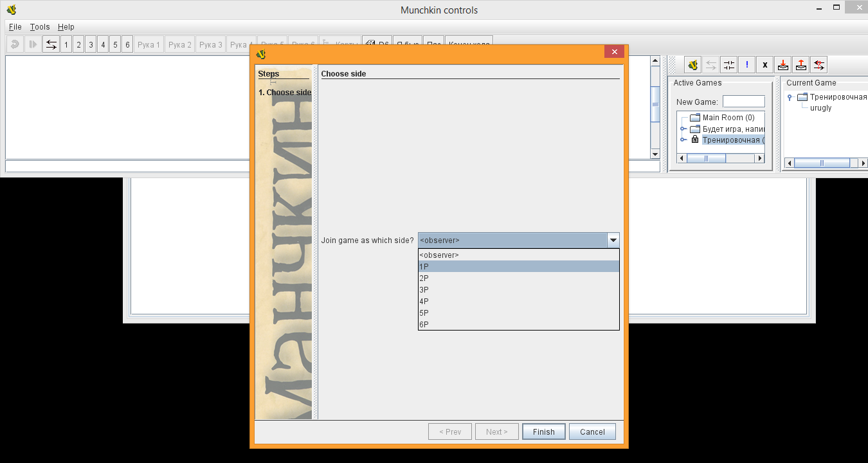The width and height of the screenshot is (868, 463).
Task: Click the four-dash divider icon in server toolbar
Action: tap(728, 65)
